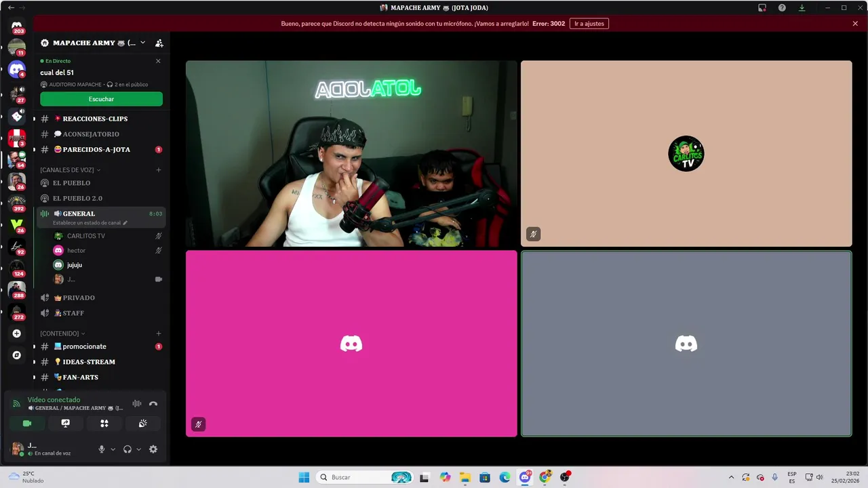Click the Add a Server plus icon

(17, 333)
